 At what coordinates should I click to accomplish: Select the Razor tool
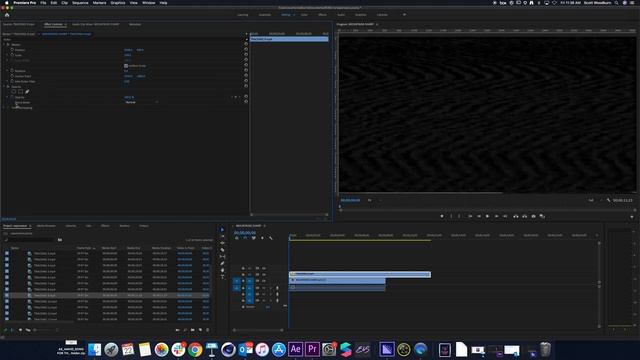(x=222, y=250)
